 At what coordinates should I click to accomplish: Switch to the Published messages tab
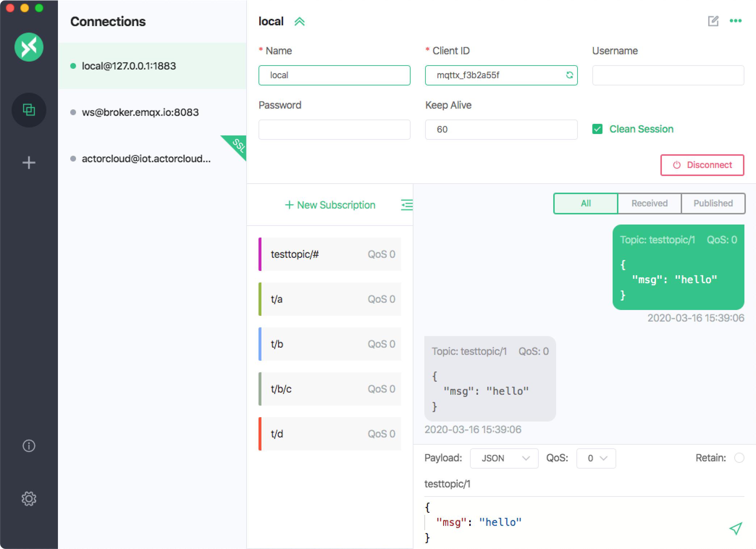click(713, 204)
